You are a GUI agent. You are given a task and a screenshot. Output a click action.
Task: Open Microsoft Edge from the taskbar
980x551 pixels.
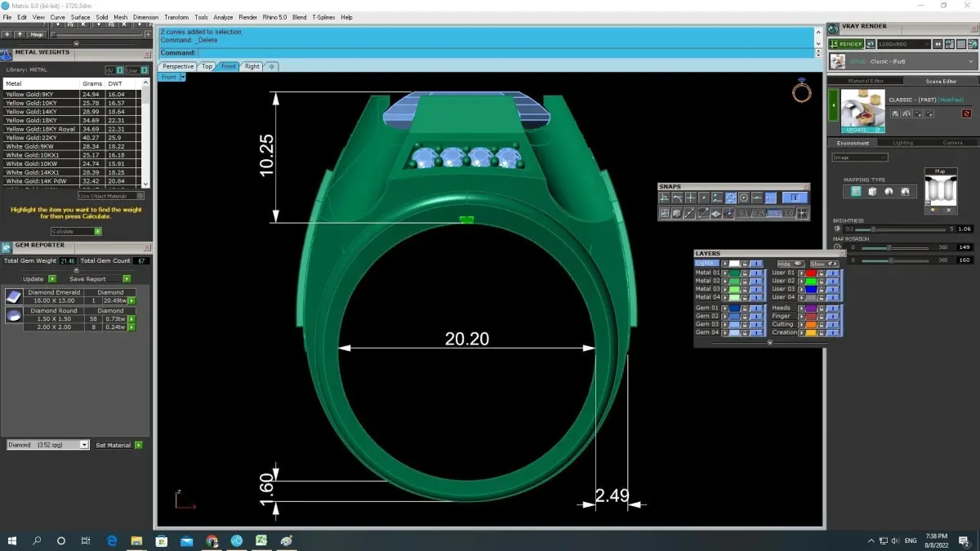click(111, 540)
